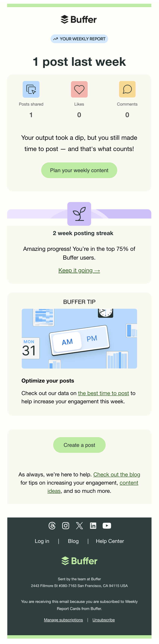Click the Comments speech bubble icon
The width and height of the screenshot is (159, 644).
[127, 89]
